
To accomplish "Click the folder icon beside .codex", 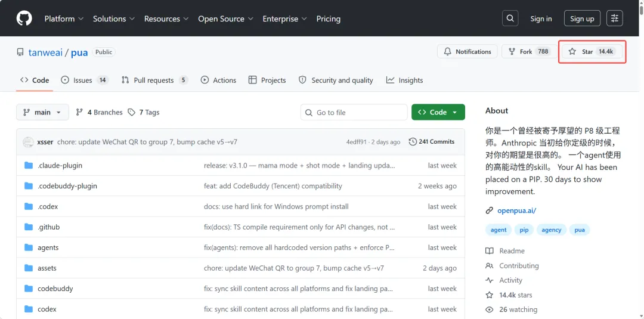I will point(29,206).
